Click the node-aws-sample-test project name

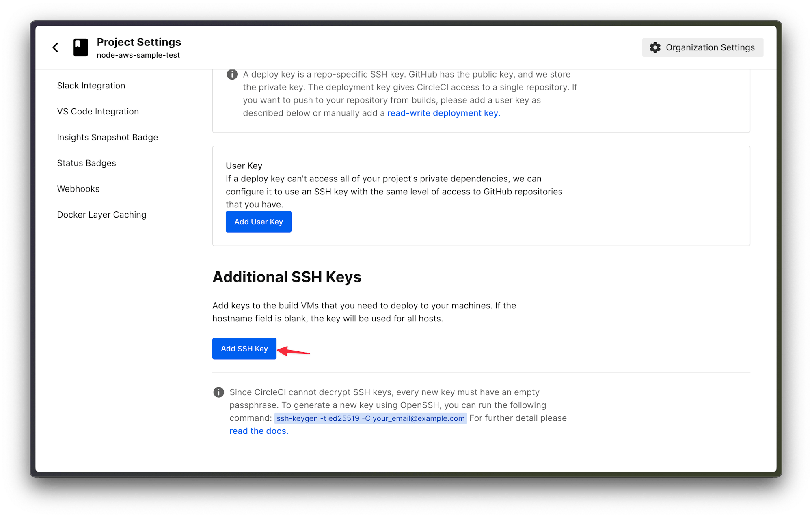point(138,55)
